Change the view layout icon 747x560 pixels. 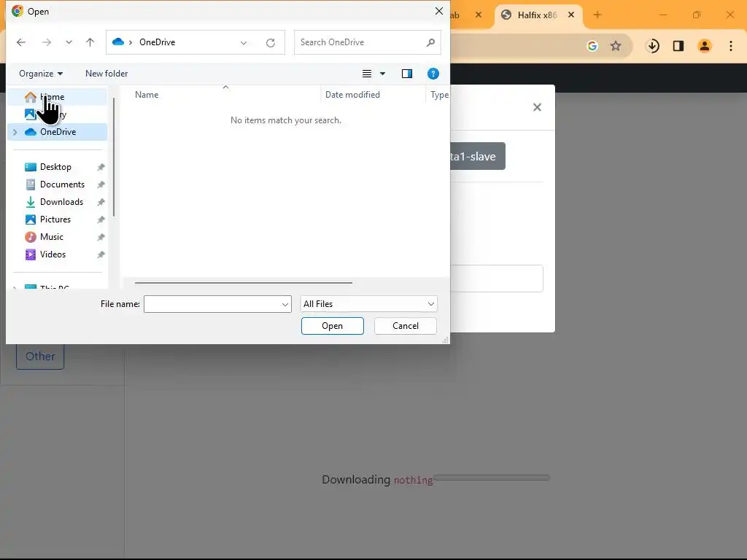(x=367, y=74)
